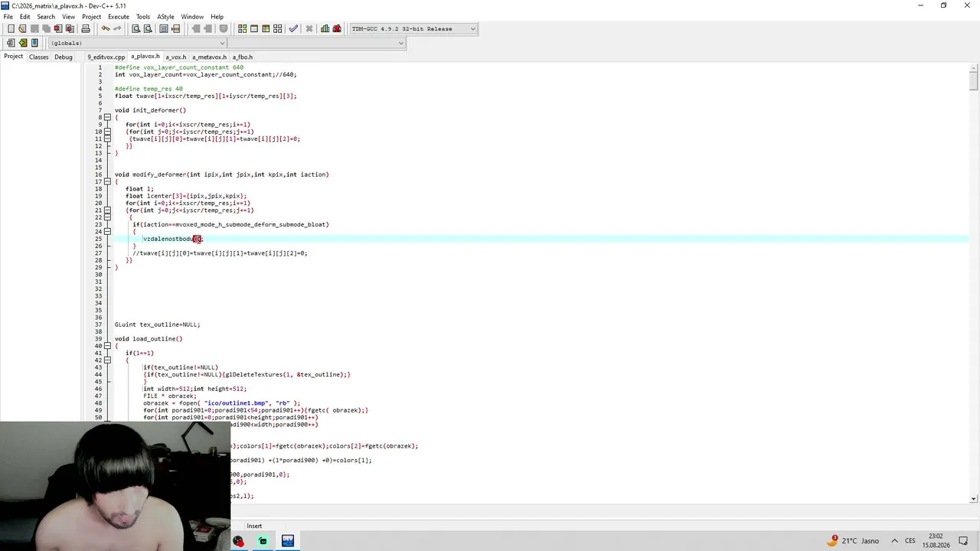The image size is (980, 551).
Task: Click the scrollbar up arrow in editor
Action: pyautogui.click(x=974, y=67)
